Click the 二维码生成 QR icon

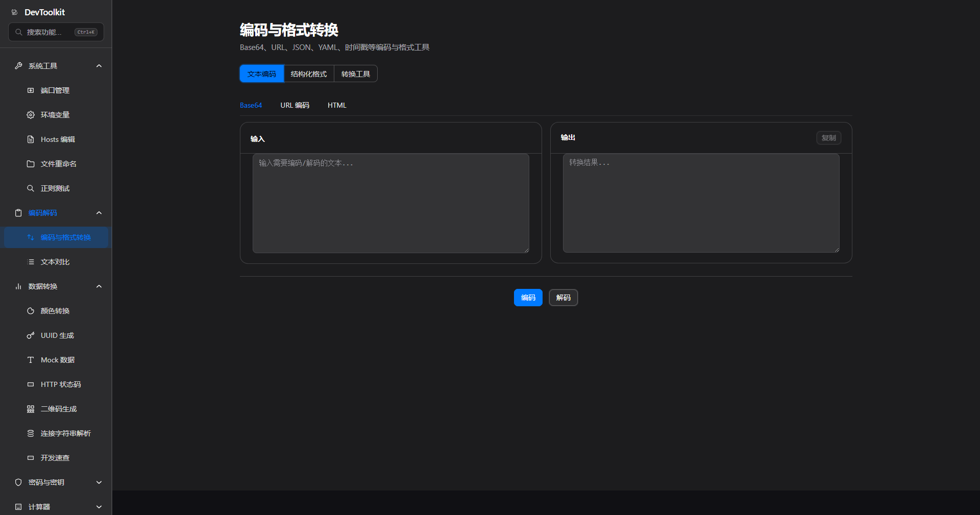click(31, 409)
